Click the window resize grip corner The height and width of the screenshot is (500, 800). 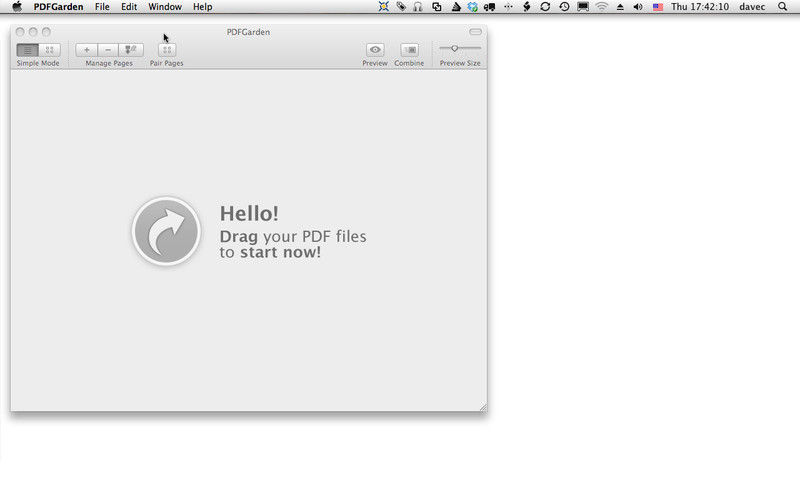click(x=483, y=407)
